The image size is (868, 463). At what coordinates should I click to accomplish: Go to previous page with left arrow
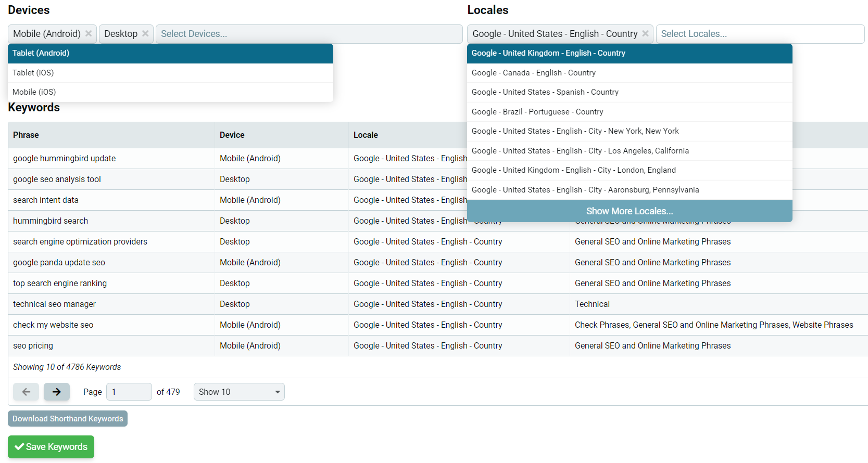click(x=26, y=392)
